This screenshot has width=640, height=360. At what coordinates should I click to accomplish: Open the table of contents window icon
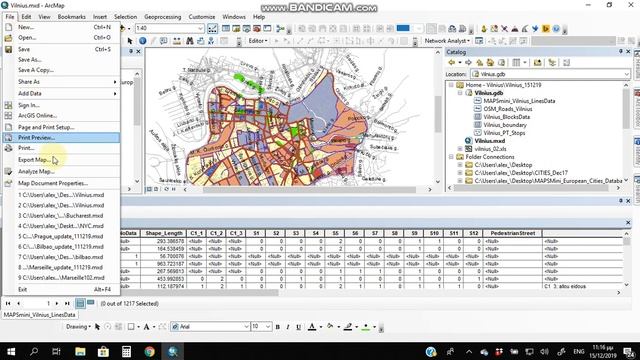(x=226, y=28)
